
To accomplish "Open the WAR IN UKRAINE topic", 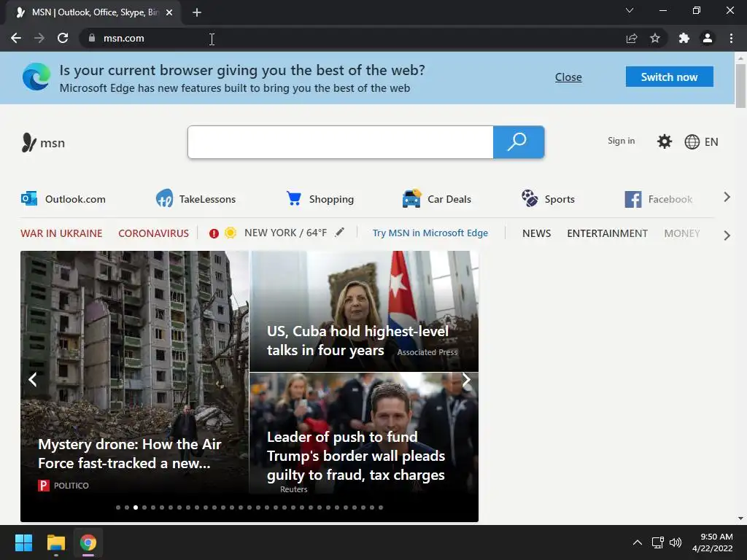I will [61, 233].
